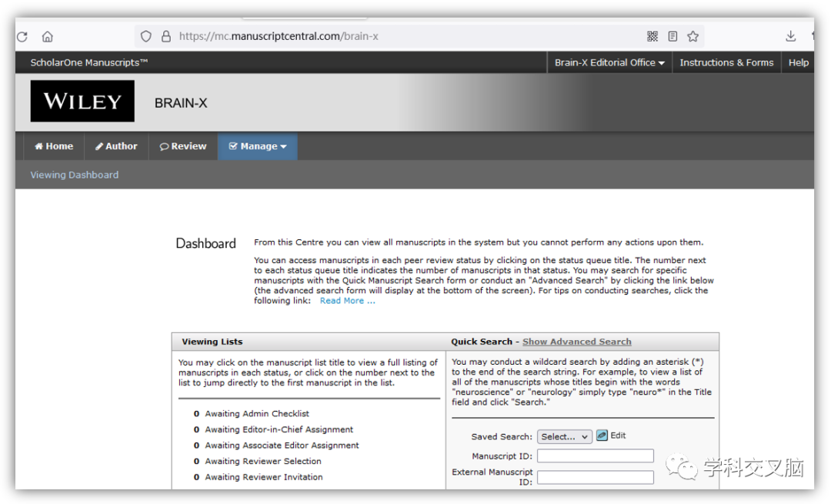Click the Dashboard heading
The width and height of the screenshot is (831, 504).
pos(205,243)
